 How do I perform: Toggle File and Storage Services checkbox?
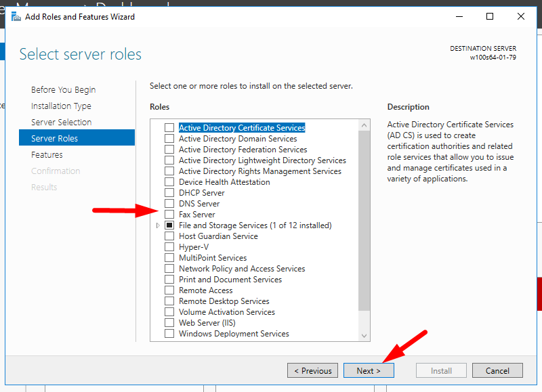(x=169, y=225)
